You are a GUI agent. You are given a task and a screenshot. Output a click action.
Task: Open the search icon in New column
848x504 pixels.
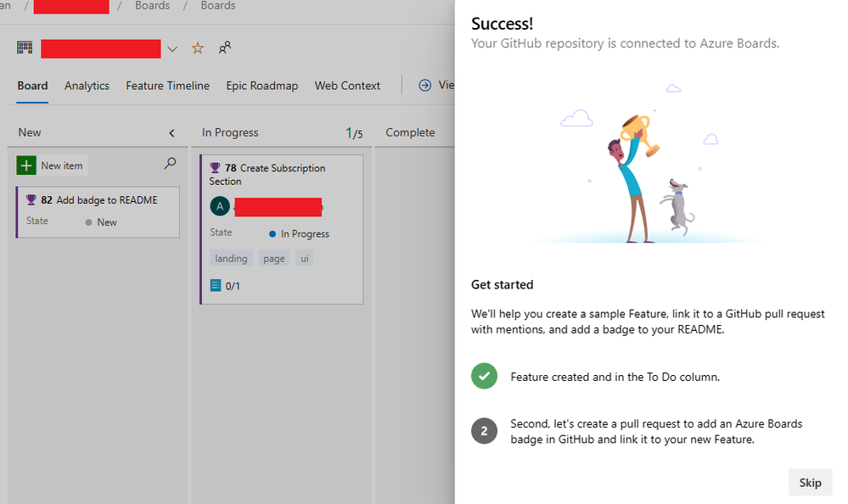170,163
